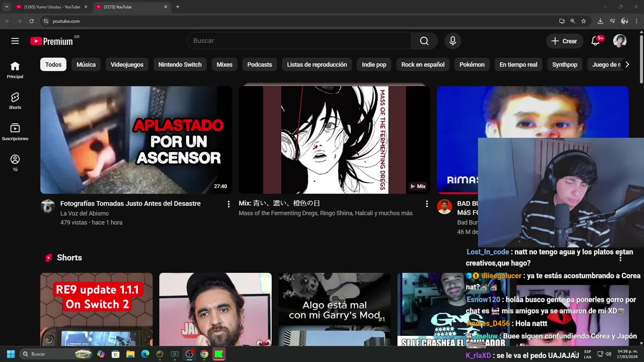644x362 pixels.
Task: Open the Chrome downloads icon
Action: click(x=600, y=21)
